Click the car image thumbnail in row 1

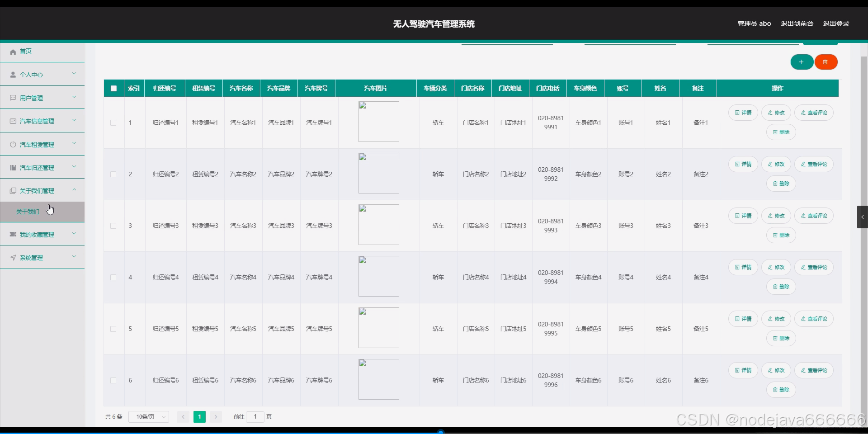pos(379,122)
